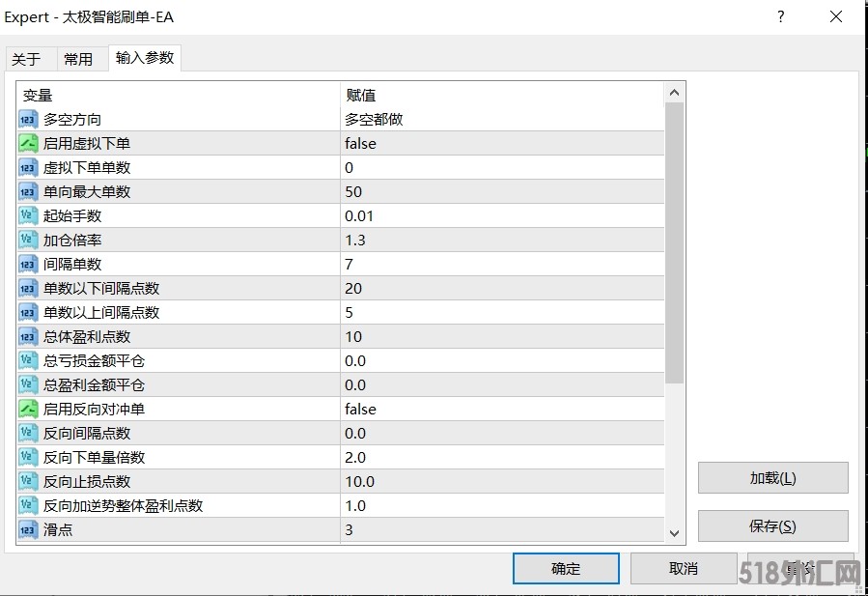Select the 总体盈利点数 variable name

[x=87, y=337]
